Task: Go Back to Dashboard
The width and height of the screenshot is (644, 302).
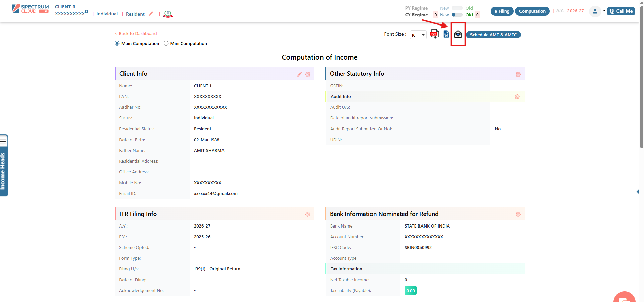Action: [136, 33]
